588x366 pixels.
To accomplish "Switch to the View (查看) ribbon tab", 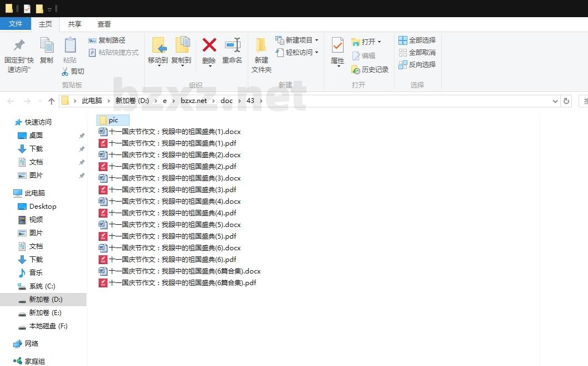I will point(104,24).
